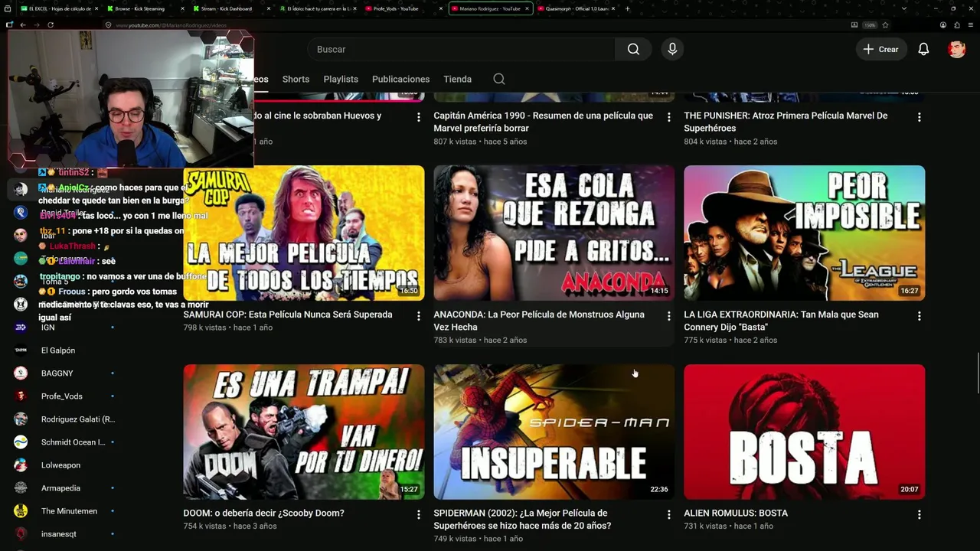Open options menu for THE PUNISHER video
Image resolution: width=980 pixels, height=551 pixels.
click(x=920, y=117)
